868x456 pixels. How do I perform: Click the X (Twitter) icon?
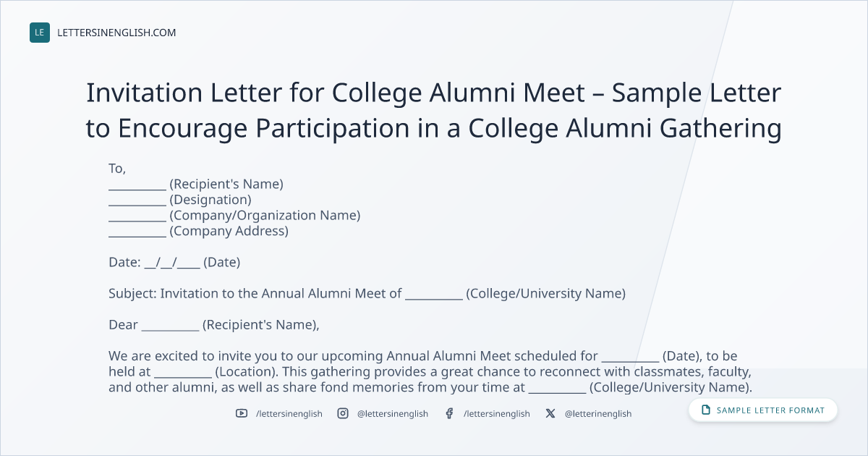point(550,413)
